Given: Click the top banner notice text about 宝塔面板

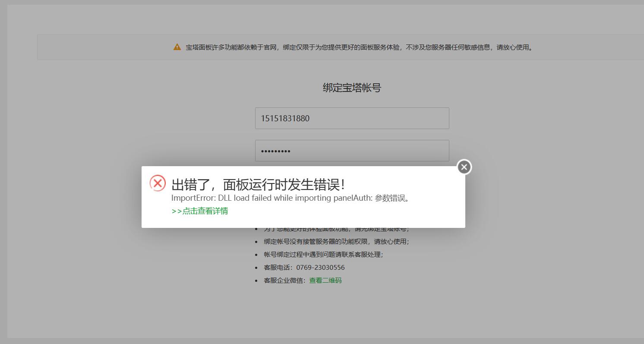Looking at the screenshot, I should pos(360,47).
